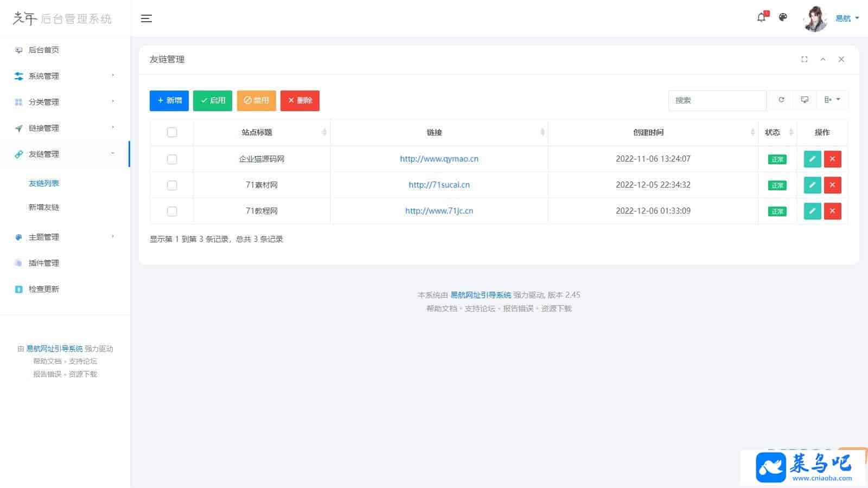Edit the 71素材网 row
The image size is (868, 488).
(812, 185)
